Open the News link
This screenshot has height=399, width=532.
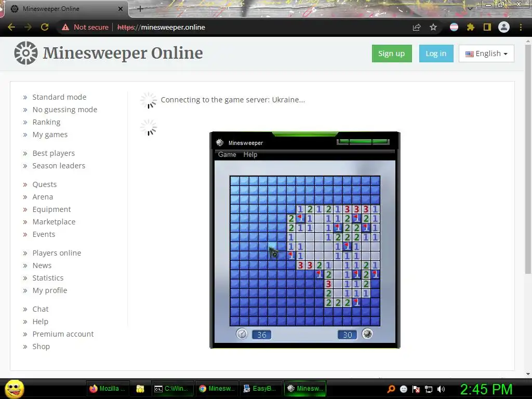coord(42,265)
